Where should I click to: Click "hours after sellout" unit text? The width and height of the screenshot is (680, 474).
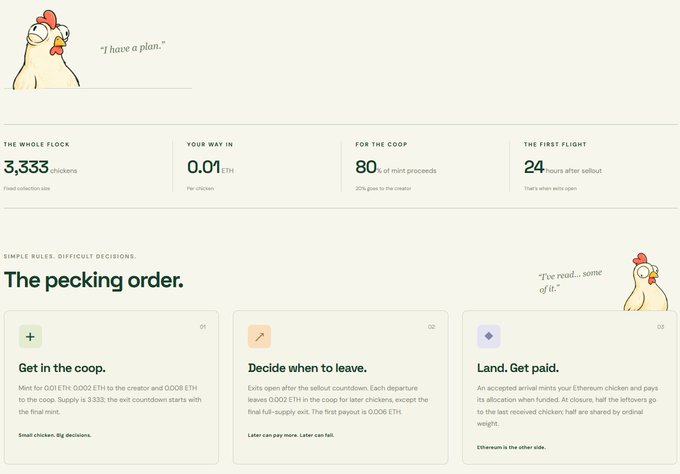[x=574, y=171]
